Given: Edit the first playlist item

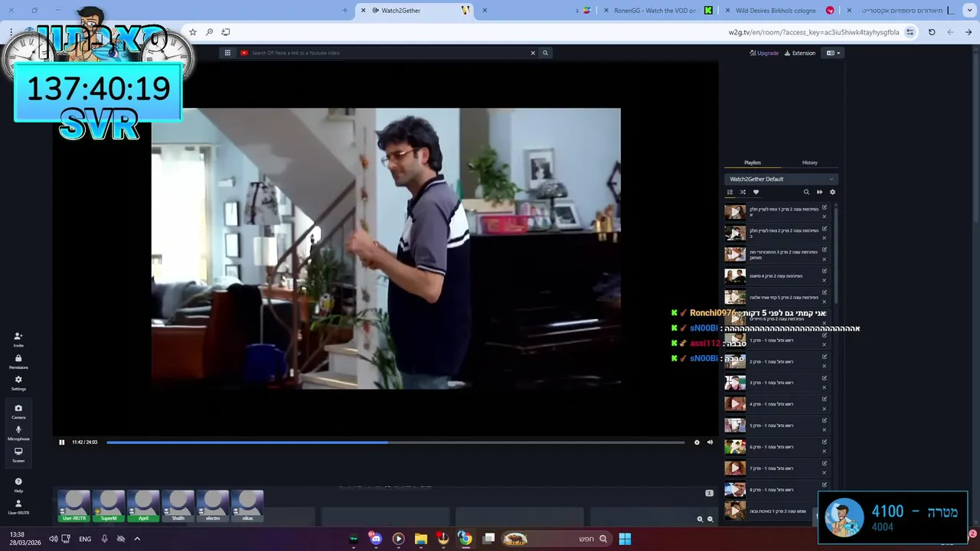Looking at the screenshot, I should (825, 207).
